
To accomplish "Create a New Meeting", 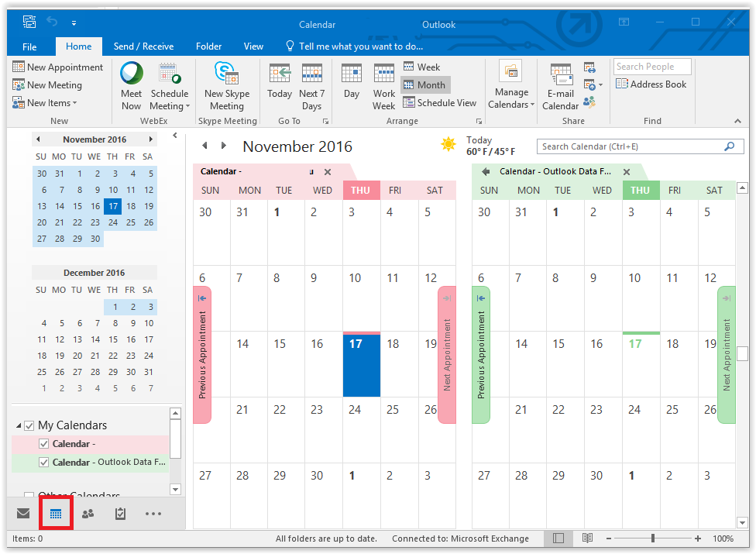I will 47,85.
